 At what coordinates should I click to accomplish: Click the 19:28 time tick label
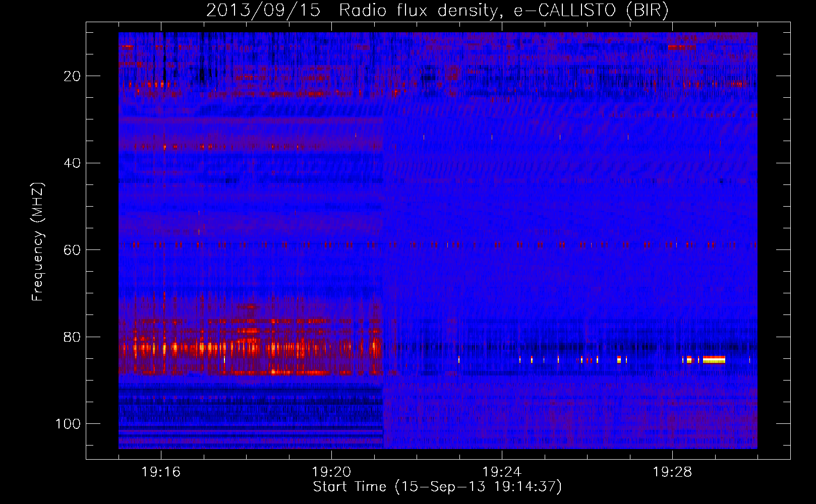pos(672,472)
